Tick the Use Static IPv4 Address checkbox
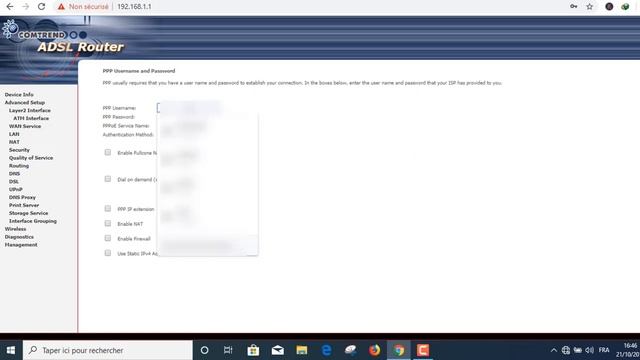 108,253
